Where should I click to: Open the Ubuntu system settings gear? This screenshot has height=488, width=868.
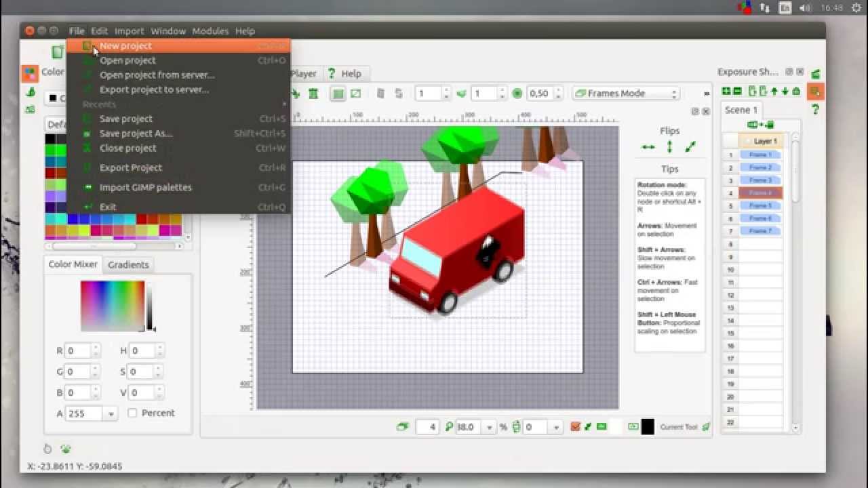tap(856, 7)
